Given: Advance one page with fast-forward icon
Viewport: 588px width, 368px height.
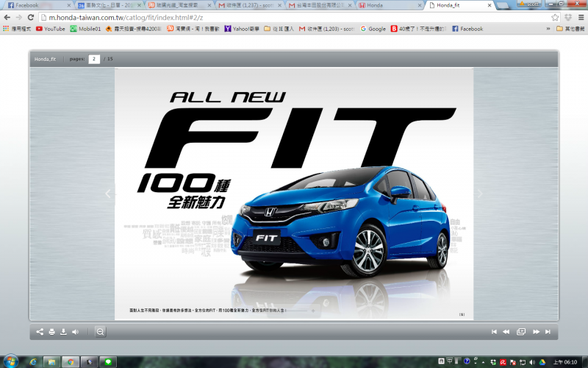Looking at the screenshot, I should click(x=537, y=332).
